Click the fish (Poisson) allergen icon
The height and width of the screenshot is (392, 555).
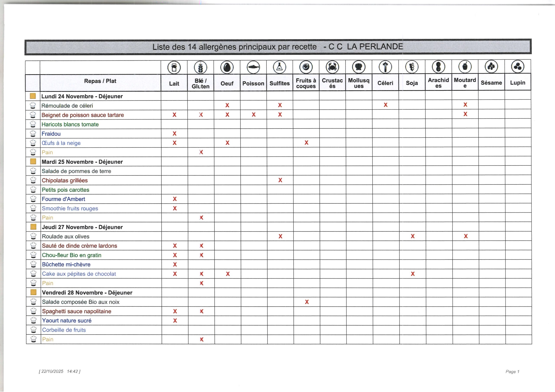[253, 67]
